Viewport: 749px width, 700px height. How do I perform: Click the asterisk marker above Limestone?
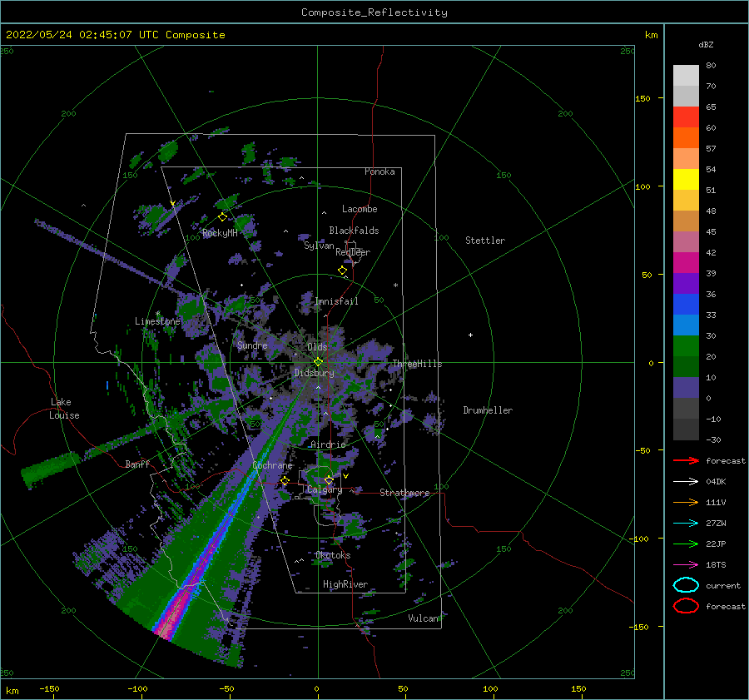pos(158,314)
